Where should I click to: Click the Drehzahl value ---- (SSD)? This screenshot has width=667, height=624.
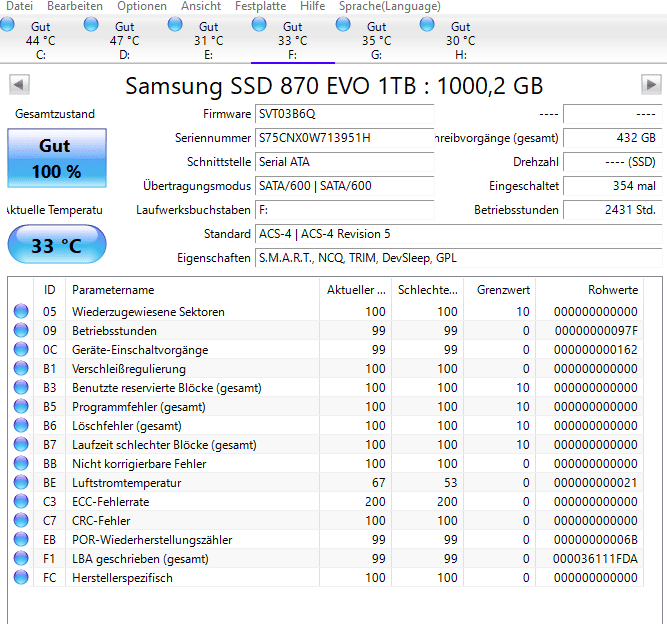(613, 162)
